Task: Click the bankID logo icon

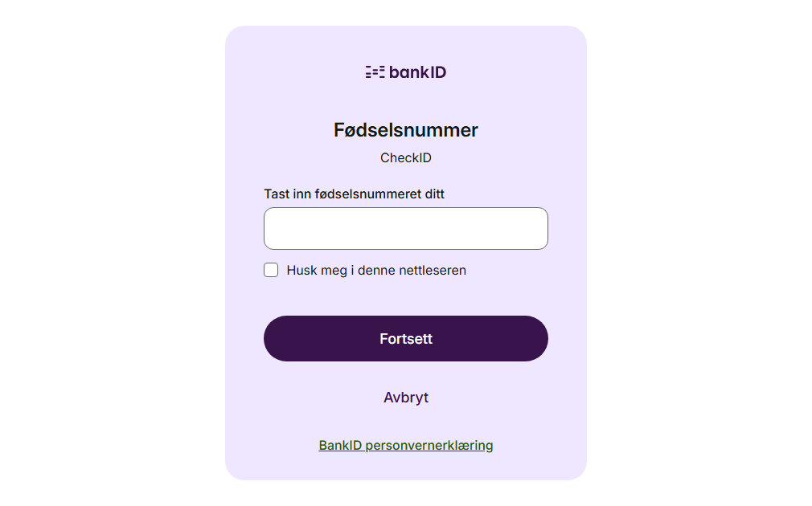Action: tap(375, 72)
